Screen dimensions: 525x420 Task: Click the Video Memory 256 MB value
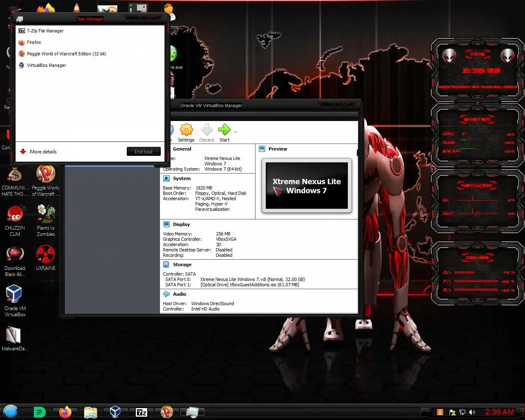click(223, 234)
